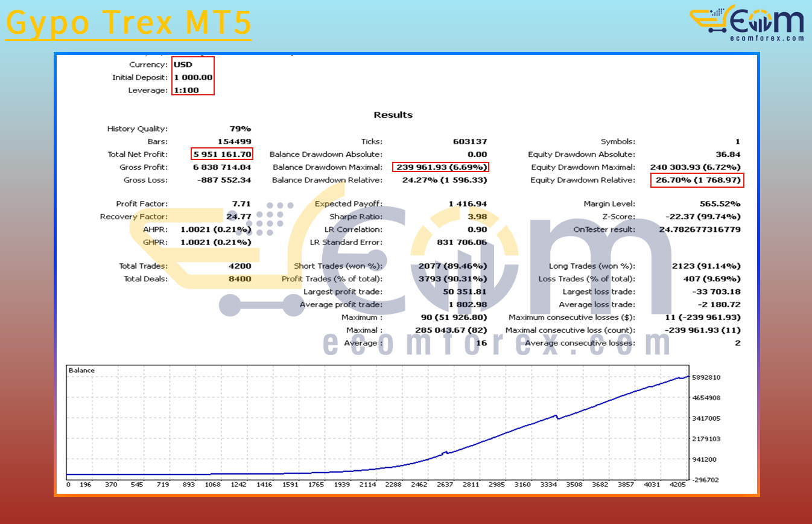Viewport: 812px width, 524px height.
Task: Click the 5892810 y-axis label on chart
Action: point(706,377)
